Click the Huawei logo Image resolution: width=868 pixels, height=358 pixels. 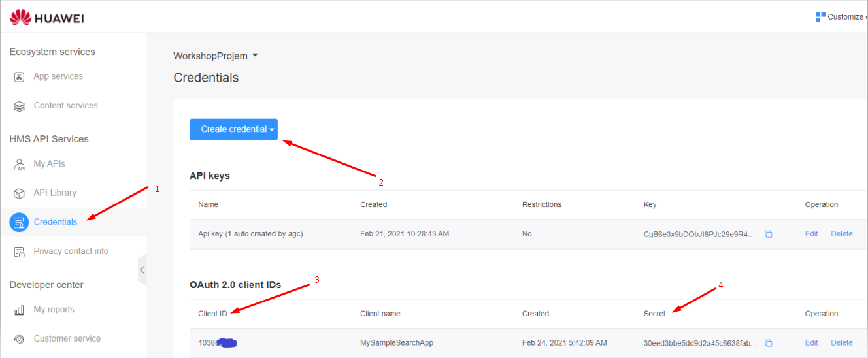46,18
